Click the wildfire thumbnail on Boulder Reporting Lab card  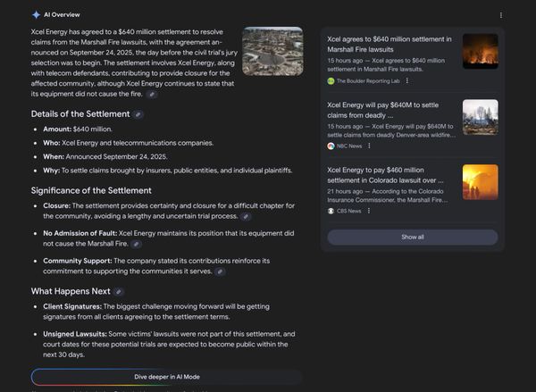click(x=480, y=52)
